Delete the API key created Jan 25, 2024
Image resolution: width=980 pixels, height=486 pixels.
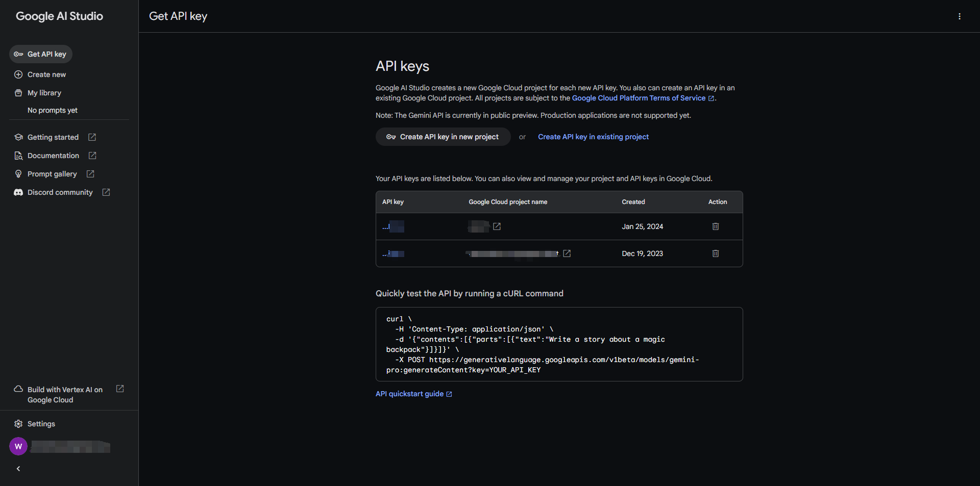coord(715,226)
